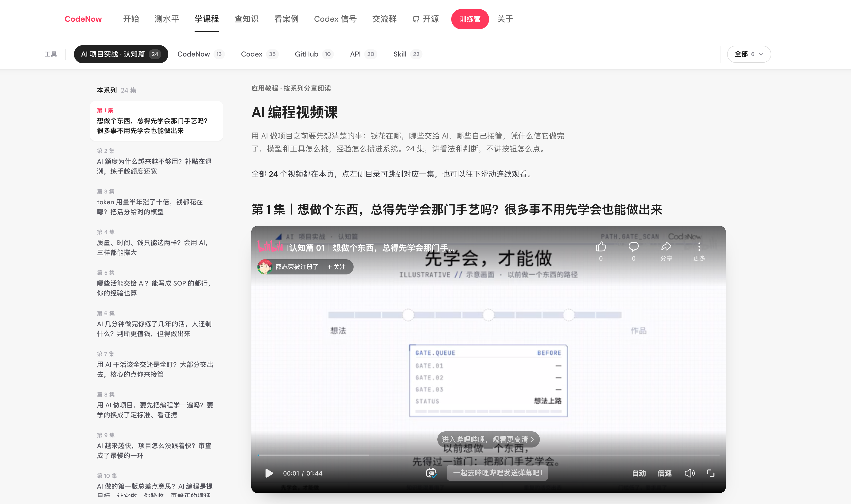Open the video comments bubble icon
851x504 pixels.
tap(633, 247)
